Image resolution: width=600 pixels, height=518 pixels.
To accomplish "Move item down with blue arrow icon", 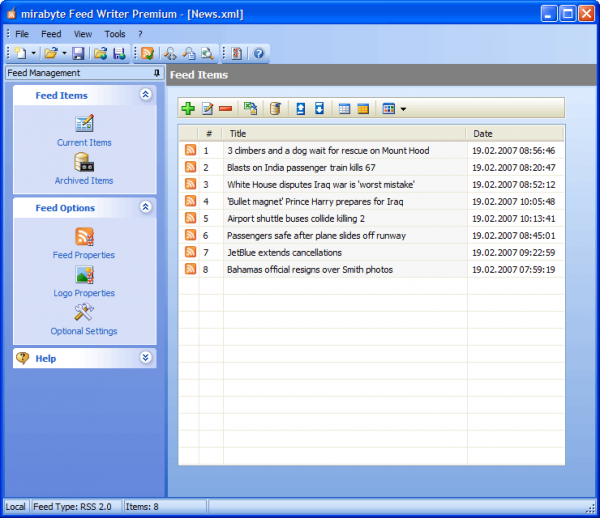I will tap(319, 109).
